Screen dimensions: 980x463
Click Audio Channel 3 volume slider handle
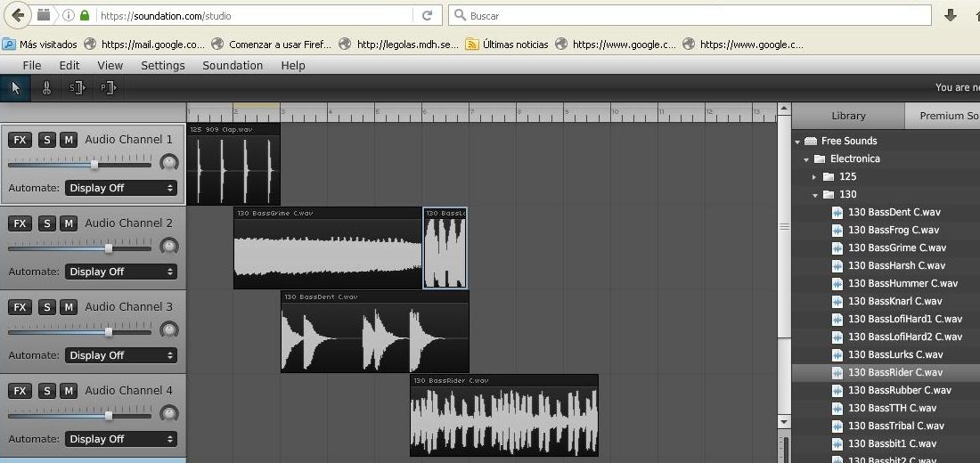coord(108,332)
